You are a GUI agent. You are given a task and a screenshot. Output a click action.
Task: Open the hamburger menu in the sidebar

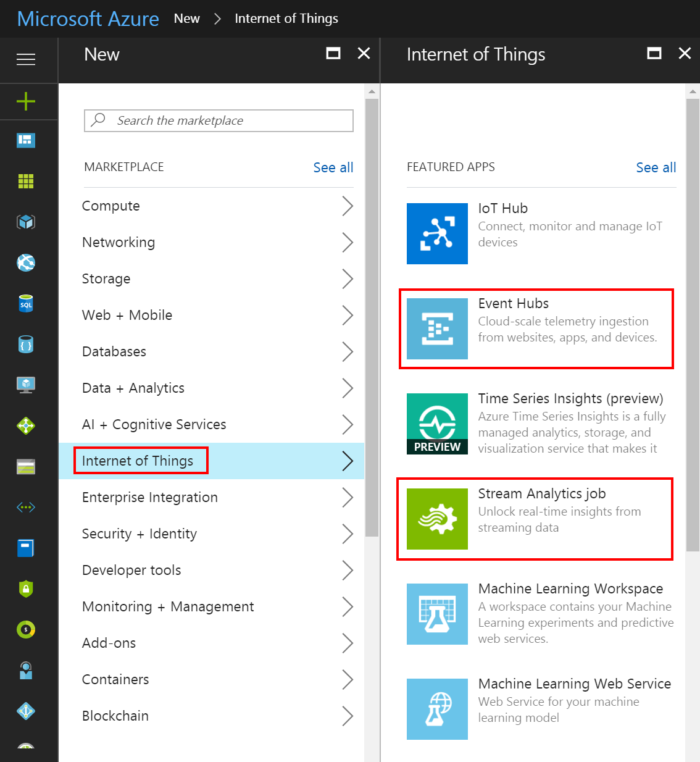click(x=26, y=59)
